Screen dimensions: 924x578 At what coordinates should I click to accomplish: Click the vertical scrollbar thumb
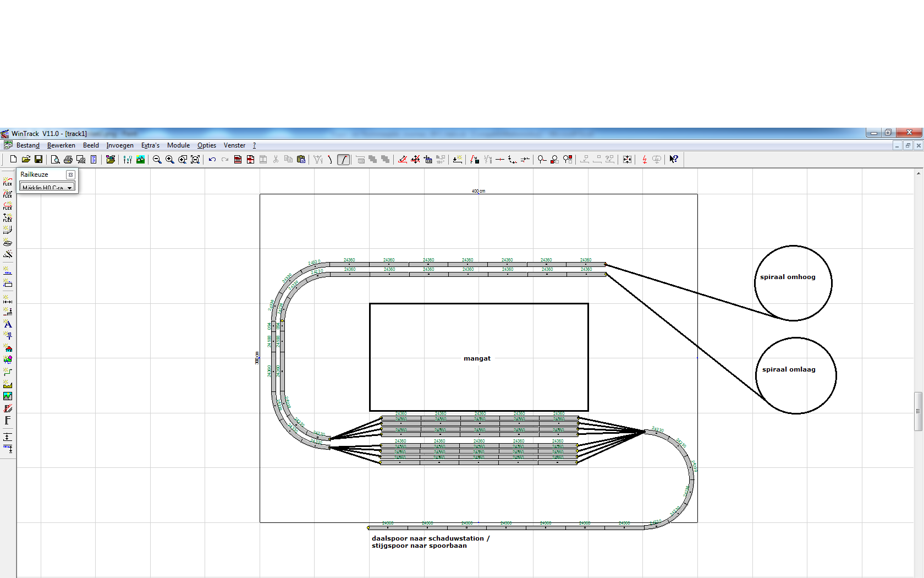[x=918, y=411]
